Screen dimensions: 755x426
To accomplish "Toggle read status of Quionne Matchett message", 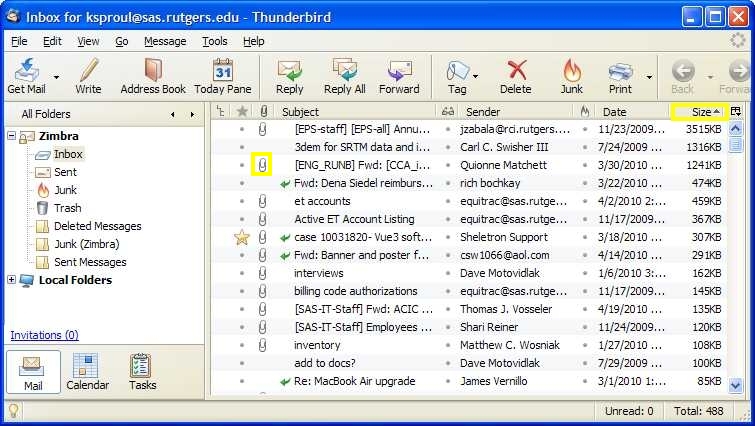I will tap(448, 165).
